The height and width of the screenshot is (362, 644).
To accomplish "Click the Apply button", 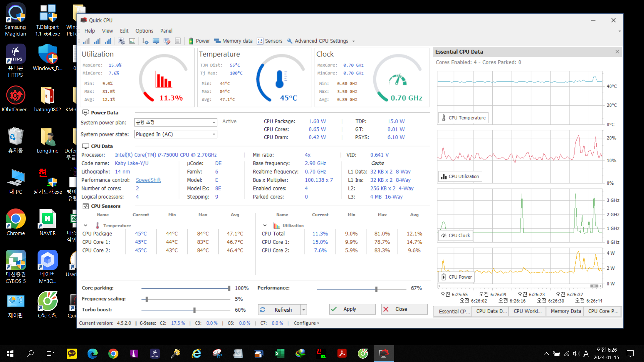I will click(x=352, y=309).
